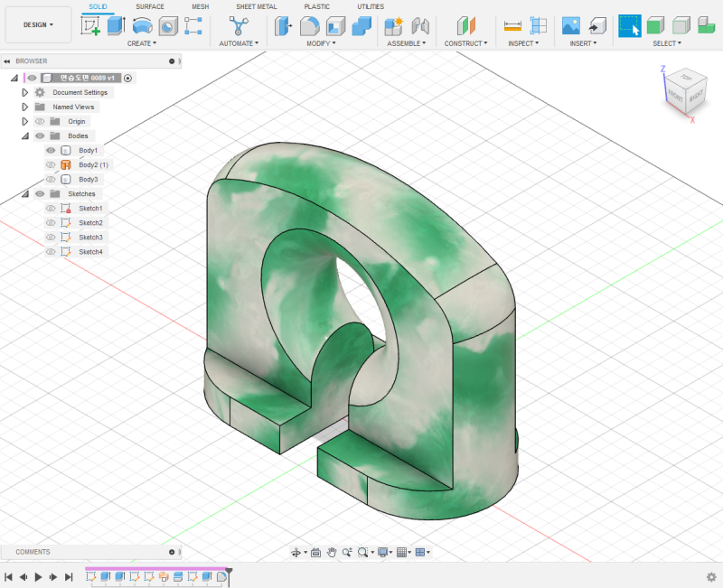Open the DESIGN workspace menu
The width and height of the screenshot is (723, 588).
tap(37, 24)
